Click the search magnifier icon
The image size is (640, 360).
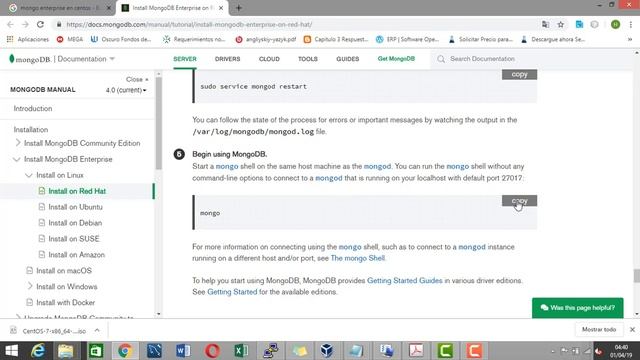441,59
